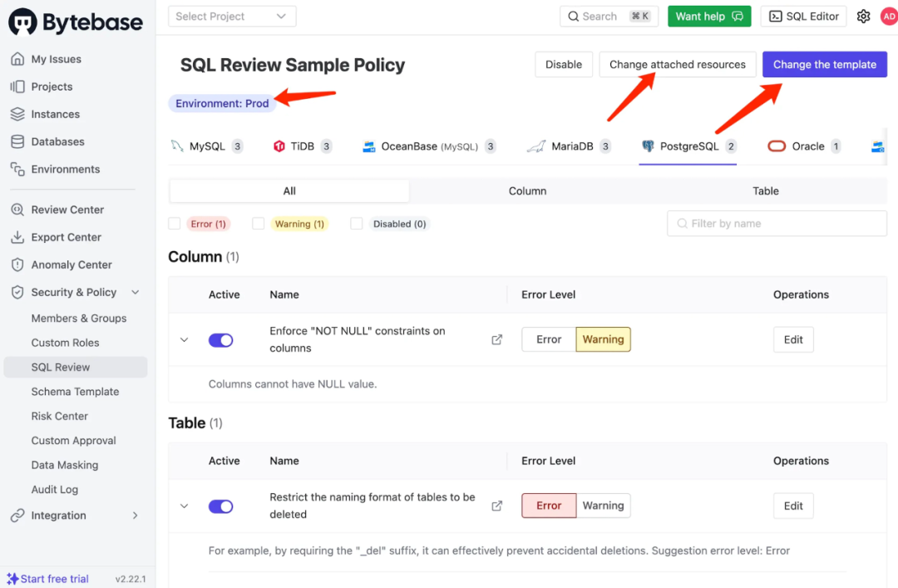
Task: Click the Environment: Prod tag
Action: click(222, 104)
